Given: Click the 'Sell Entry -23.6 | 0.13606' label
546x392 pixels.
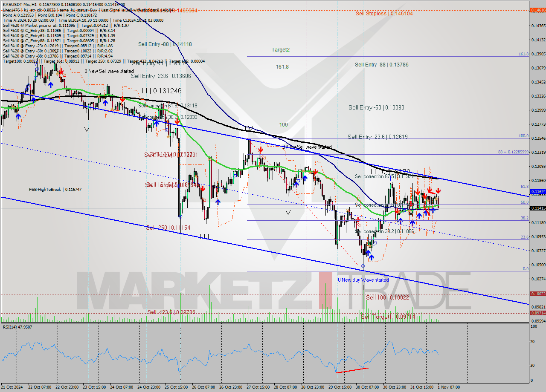Looking at the screenshot, I should coord(161,76).
